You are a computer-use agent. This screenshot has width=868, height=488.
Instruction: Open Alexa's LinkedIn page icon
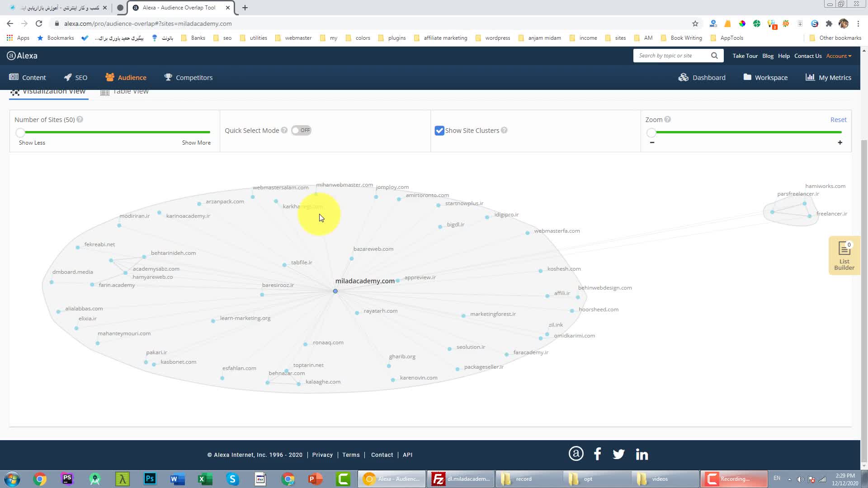tap(642, 454)
